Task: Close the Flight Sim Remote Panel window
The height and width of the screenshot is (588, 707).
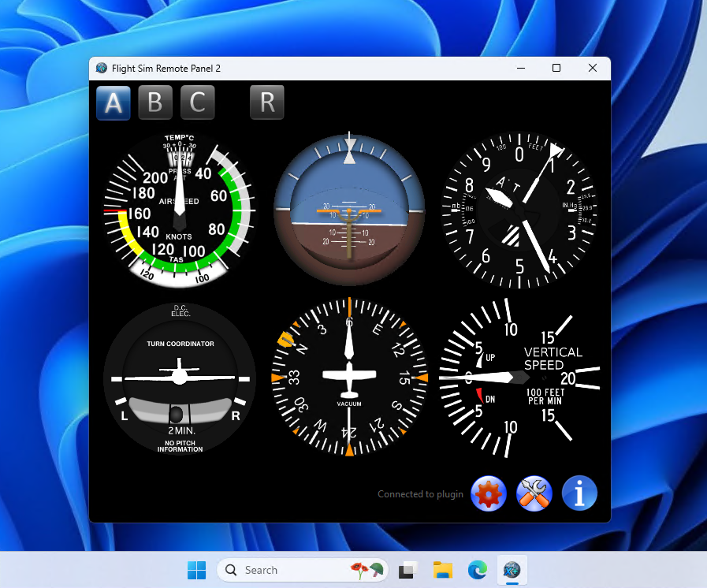Action: [593, 68]
